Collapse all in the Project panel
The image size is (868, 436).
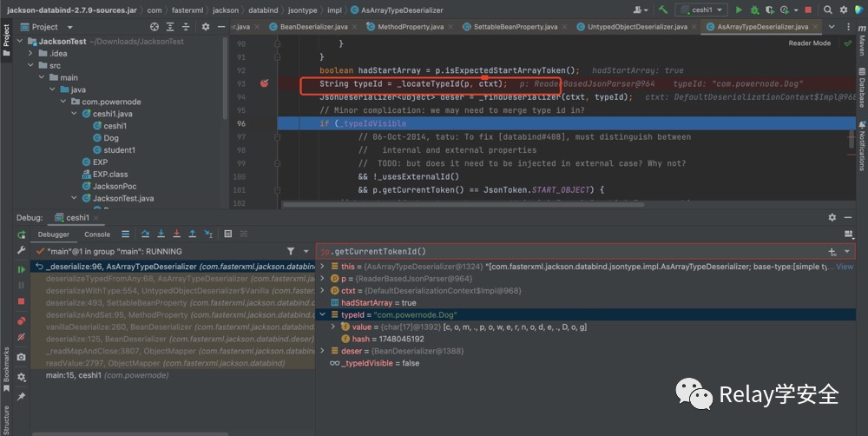coord(186,27)
